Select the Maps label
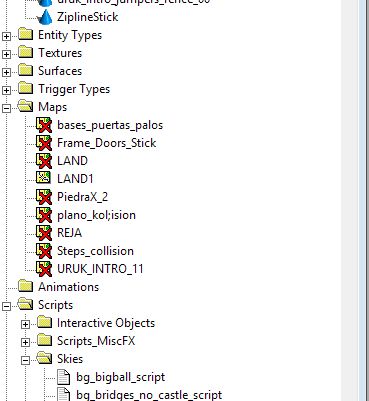This screenshot has height=401, width=369. click(x=52, y=107)
